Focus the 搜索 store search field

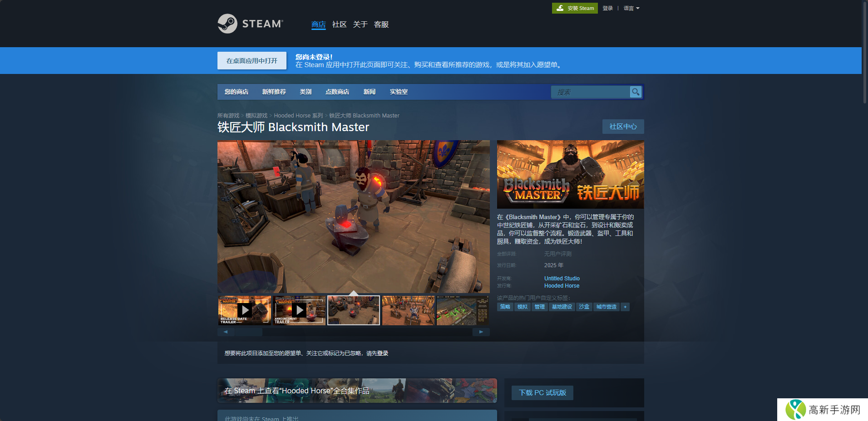click(590, 92)
